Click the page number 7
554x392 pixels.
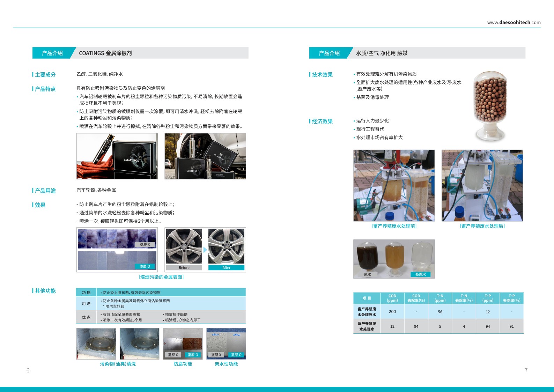tap(526, 370)
